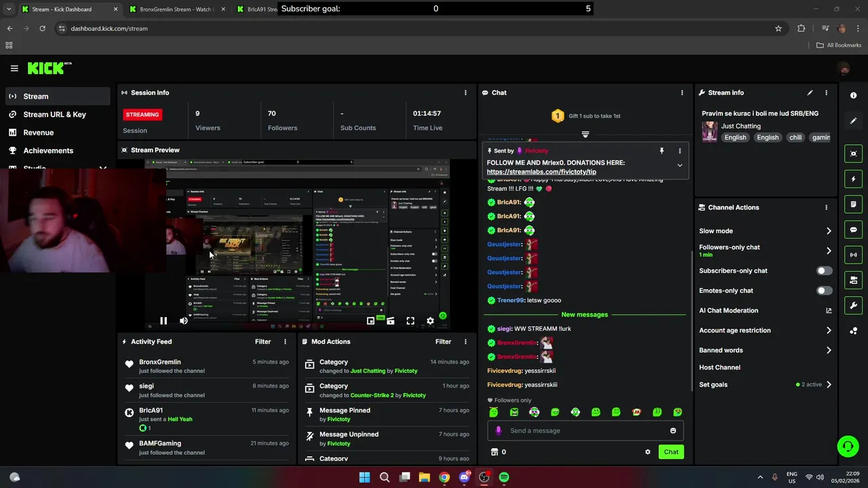
Task: Pause the stream preview playback
Action: (x=163, y=321)
